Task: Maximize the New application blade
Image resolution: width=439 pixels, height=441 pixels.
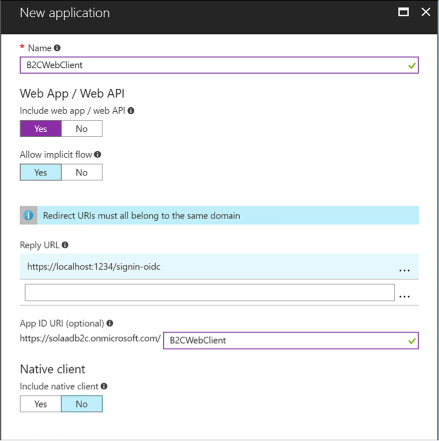Action: pos(403,12)
